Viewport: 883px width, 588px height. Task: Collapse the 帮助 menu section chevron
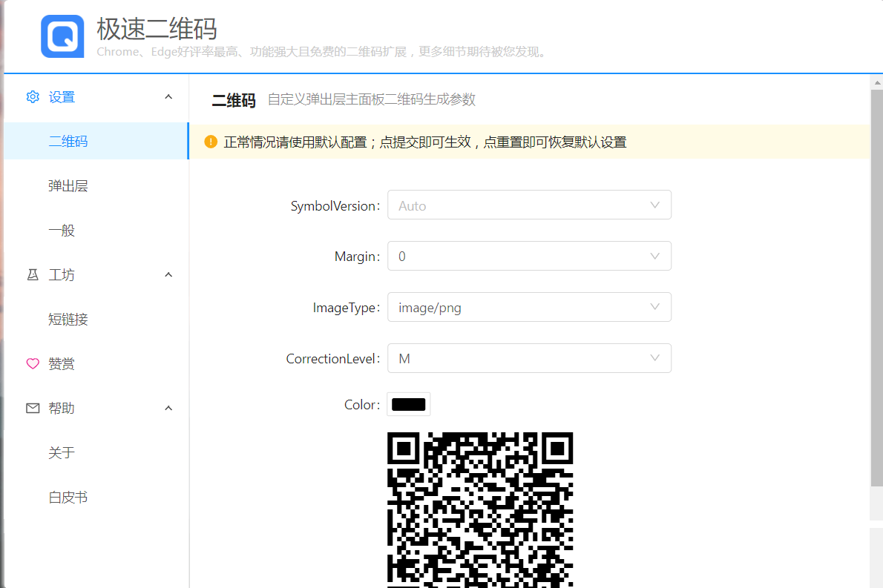168,408
